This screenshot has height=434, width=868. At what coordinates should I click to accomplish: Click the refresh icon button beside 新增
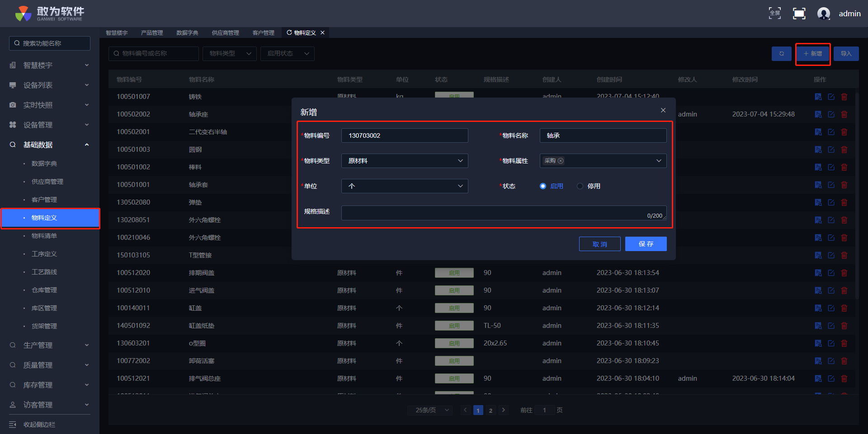click(x=781, y=54)
